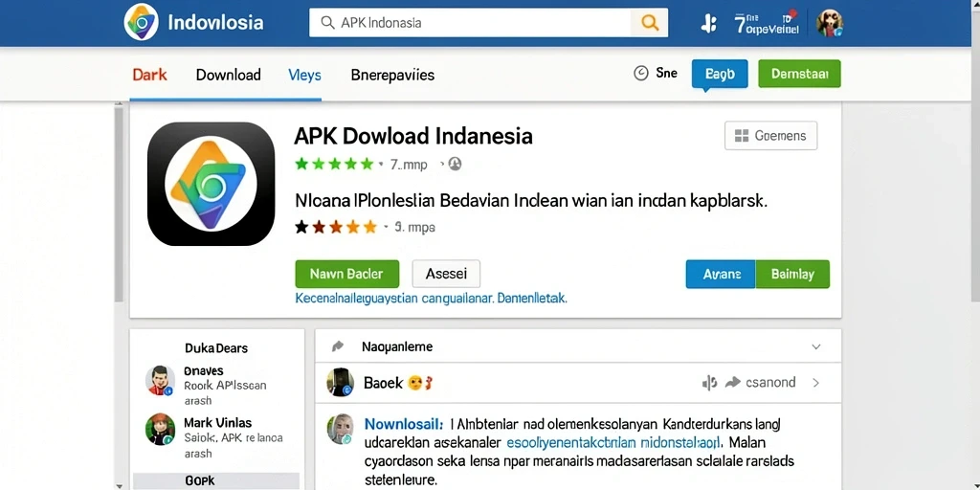Image resolution: width=980 pixels, height=490 pixels.
Task: Click the share arrow icon beside Naopanleme
Action: [338, 346]
